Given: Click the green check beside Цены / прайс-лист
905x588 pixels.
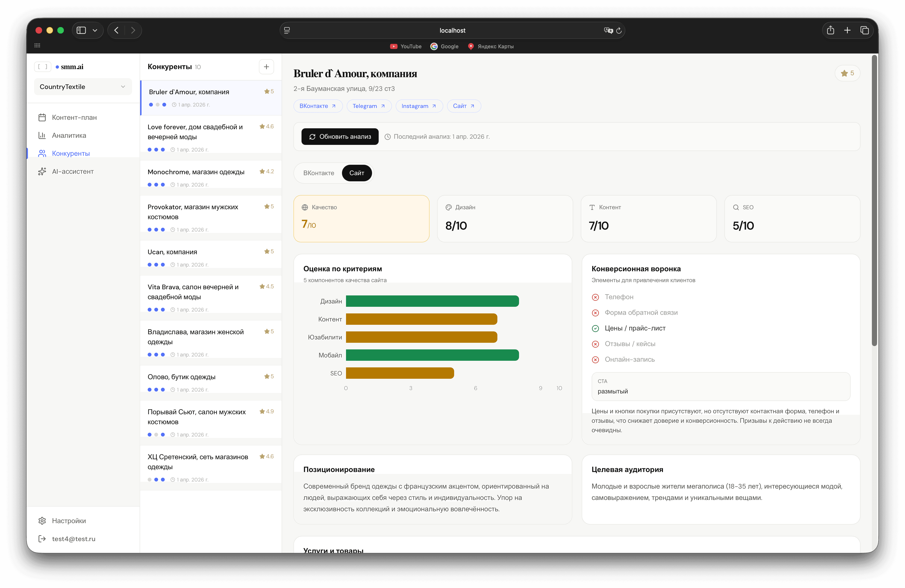Looking at the screenshot, I should tap(595, 328).
